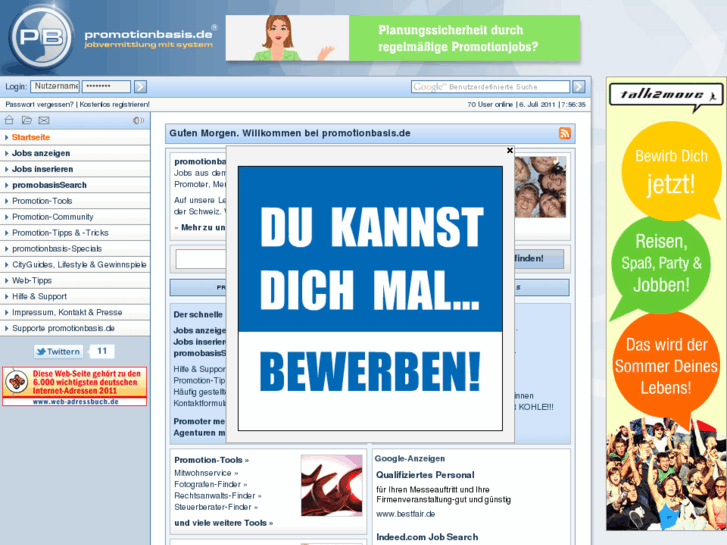Open the www.bestfair.de ad link
This screenshot has width=727, height=545.
point(405,514)
